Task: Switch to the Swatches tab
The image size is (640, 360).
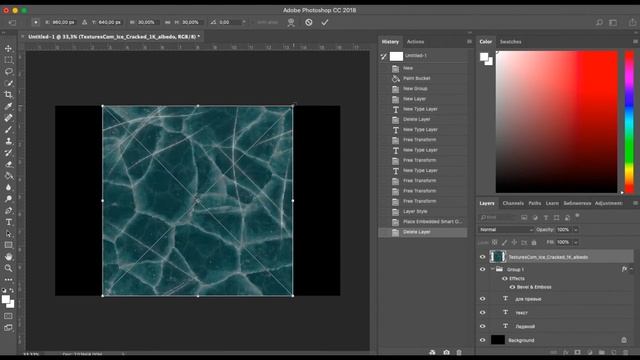Action: coord(510,42)
